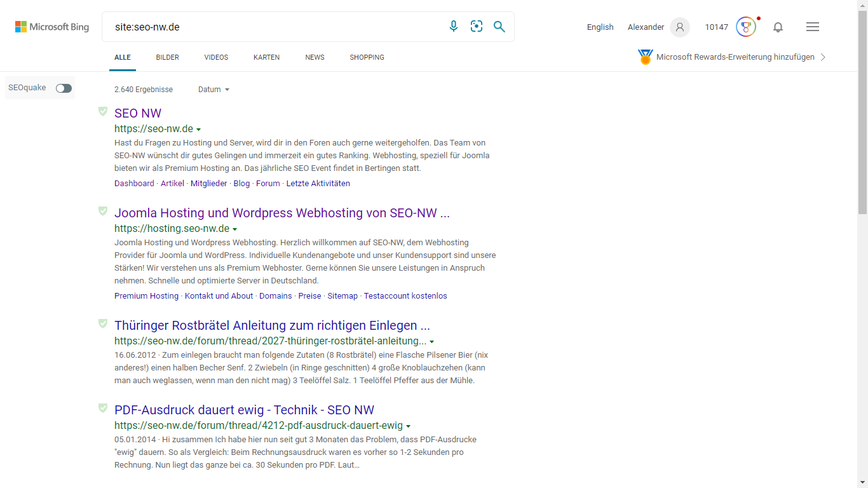This screenshot has height=488, width=868.
Task: Open the Dashboard sitelink
Action: coord(134,184)
